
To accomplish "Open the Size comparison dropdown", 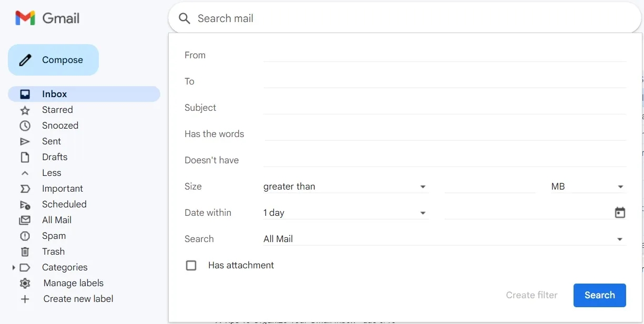I will click(423, 186).
